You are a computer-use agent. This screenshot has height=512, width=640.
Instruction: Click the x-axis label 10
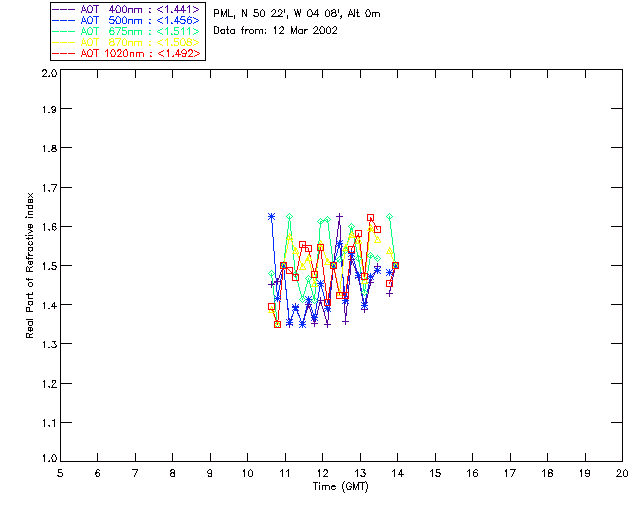click(248, 473)
